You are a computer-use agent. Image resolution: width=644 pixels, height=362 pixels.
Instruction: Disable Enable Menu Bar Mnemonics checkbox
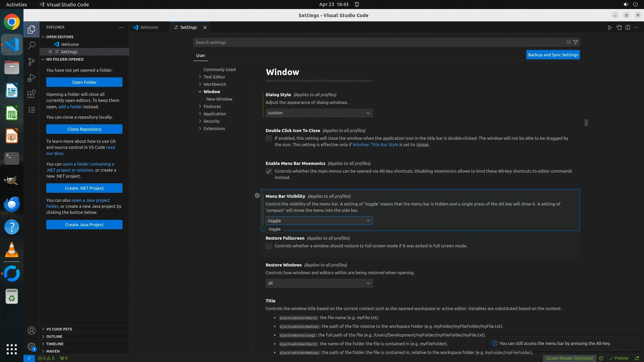click(x=269, y=171)
